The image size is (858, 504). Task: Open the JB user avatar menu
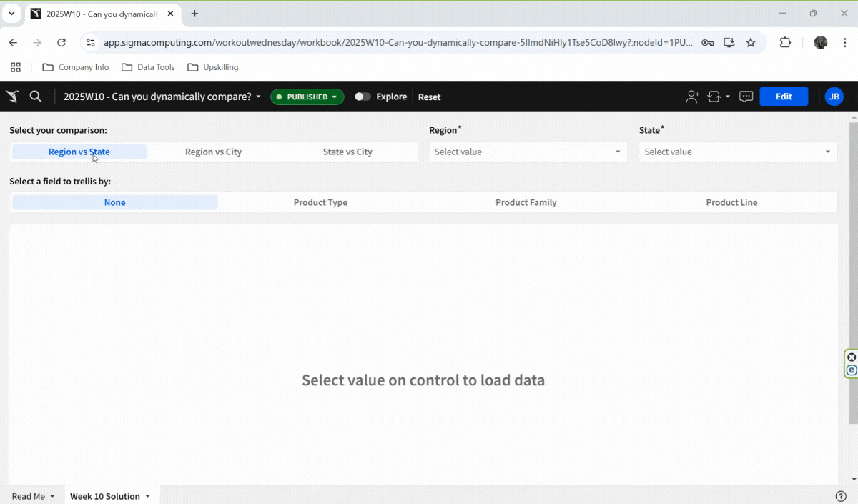(834, 97)
